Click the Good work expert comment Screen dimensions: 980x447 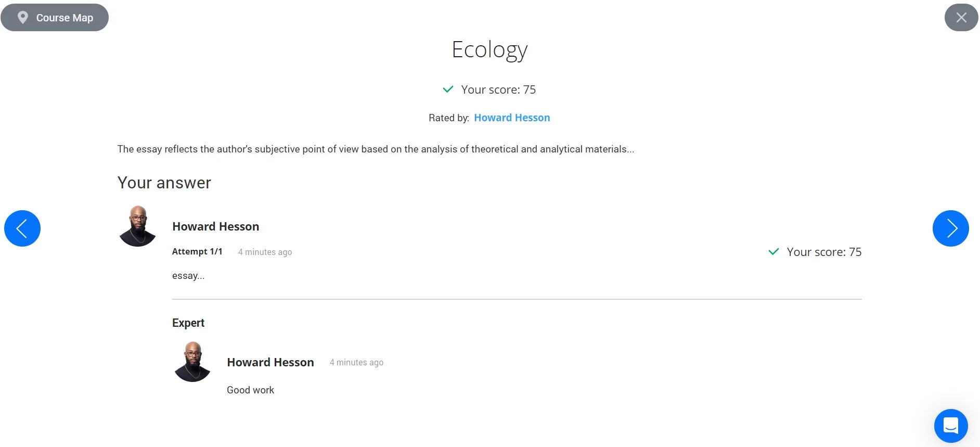pyautogui.click(x=250, y=390)
